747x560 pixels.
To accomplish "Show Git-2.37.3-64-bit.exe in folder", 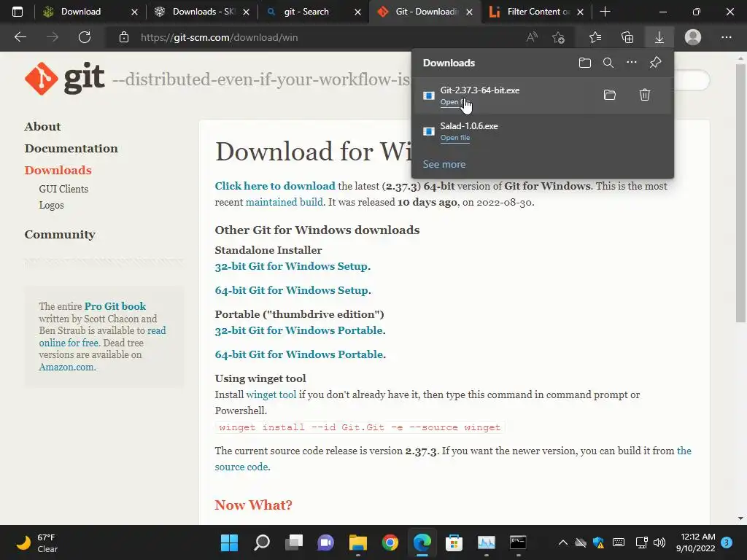I will 610,95.
